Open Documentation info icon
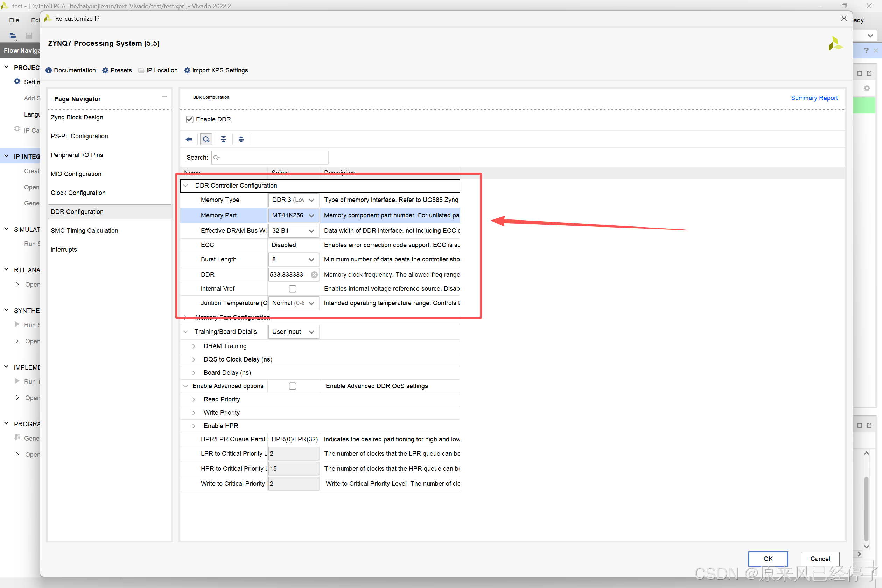The width and height of the screenshot is (882, 588). [x=48, y=70]
